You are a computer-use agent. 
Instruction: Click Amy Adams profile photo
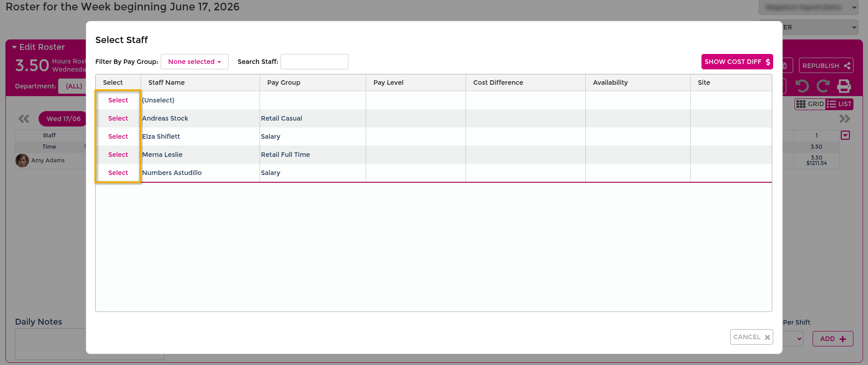tap(22, 160)
